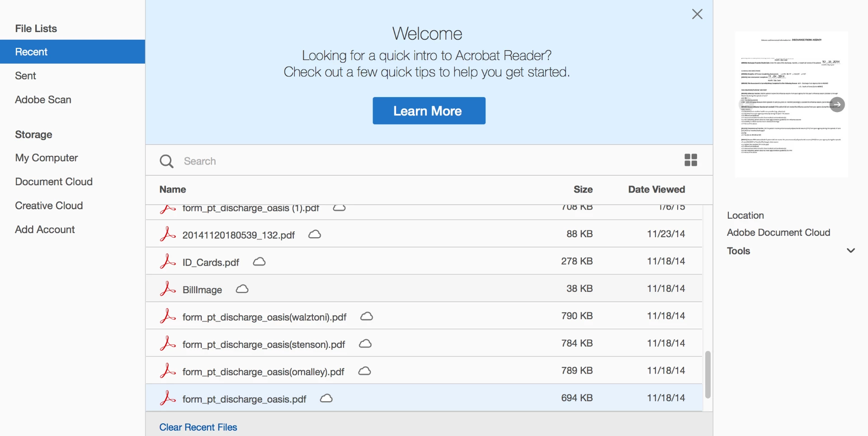Expand the Tools section chevron
Image resolution: width=868 pixels, height=436 pixels.
851,250
